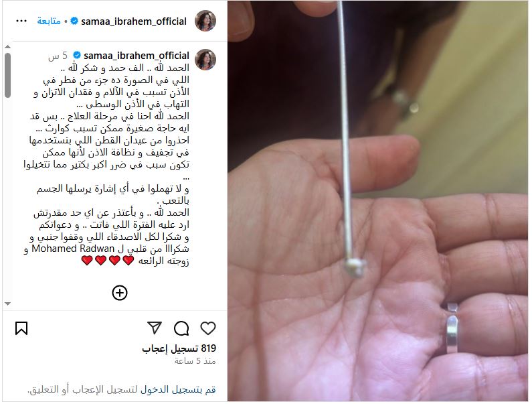Open the comment bubble icon

click(181, 328)
